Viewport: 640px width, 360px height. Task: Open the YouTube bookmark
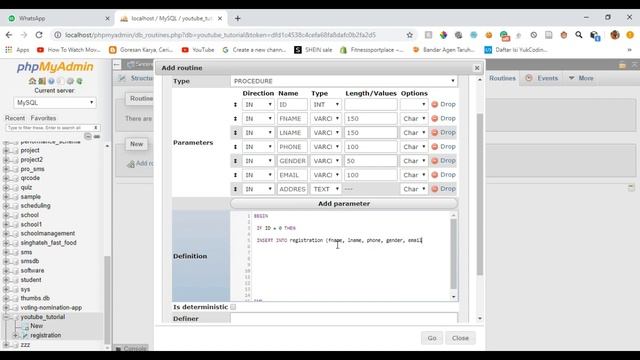click(198, 50)
